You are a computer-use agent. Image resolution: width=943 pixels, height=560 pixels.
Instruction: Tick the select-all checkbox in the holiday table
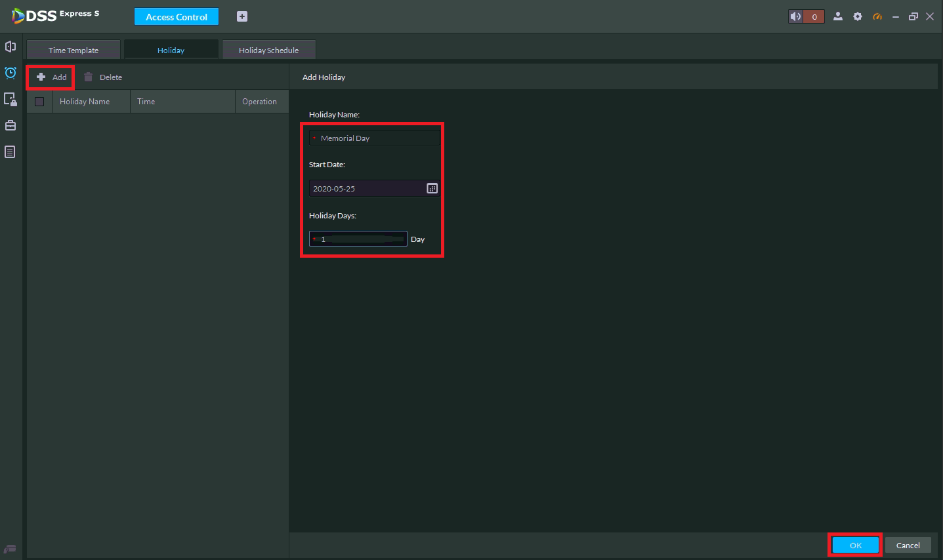point(39,102)
